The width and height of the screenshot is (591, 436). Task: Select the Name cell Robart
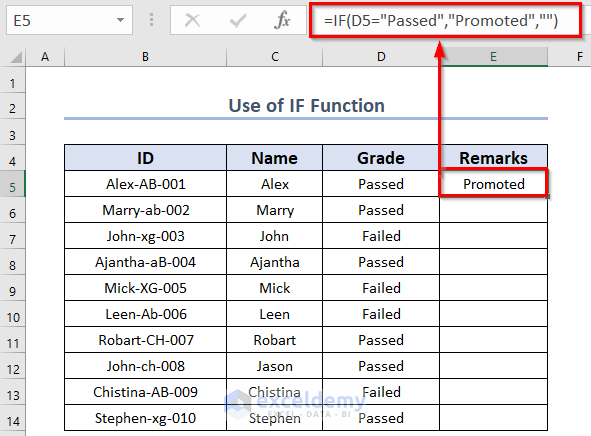point(274,340)
